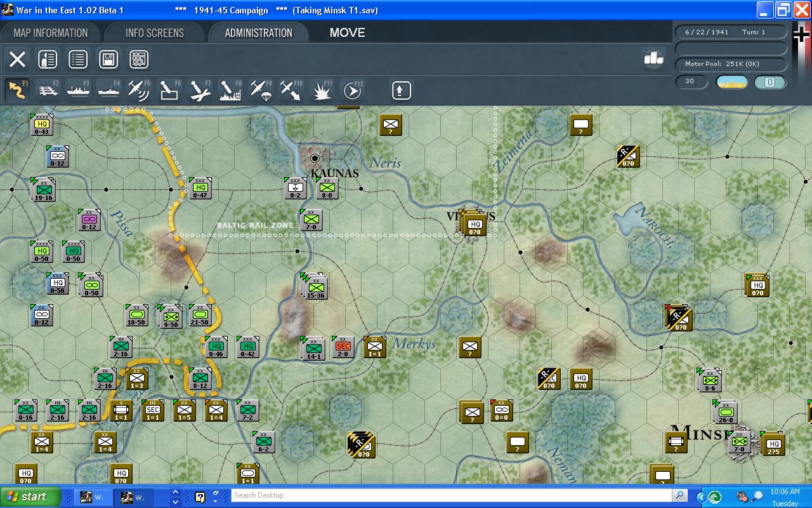Screen dimensions: 812x508
Task: Click the Search Desktop input field
Action: (452, 495)
